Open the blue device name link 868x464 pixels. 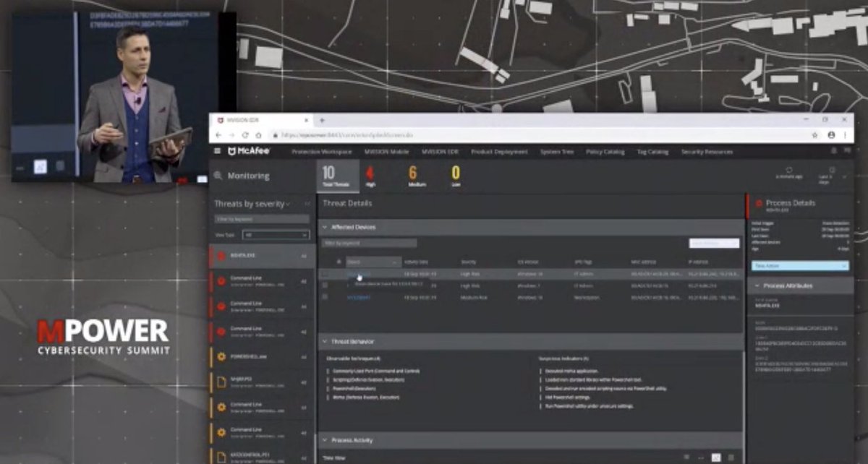359,273
